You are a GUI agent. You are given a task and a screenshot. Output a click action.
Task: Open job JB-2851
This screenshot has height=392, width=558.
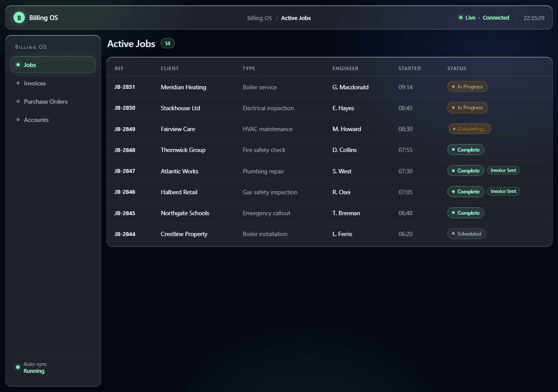tap(125, 87)
